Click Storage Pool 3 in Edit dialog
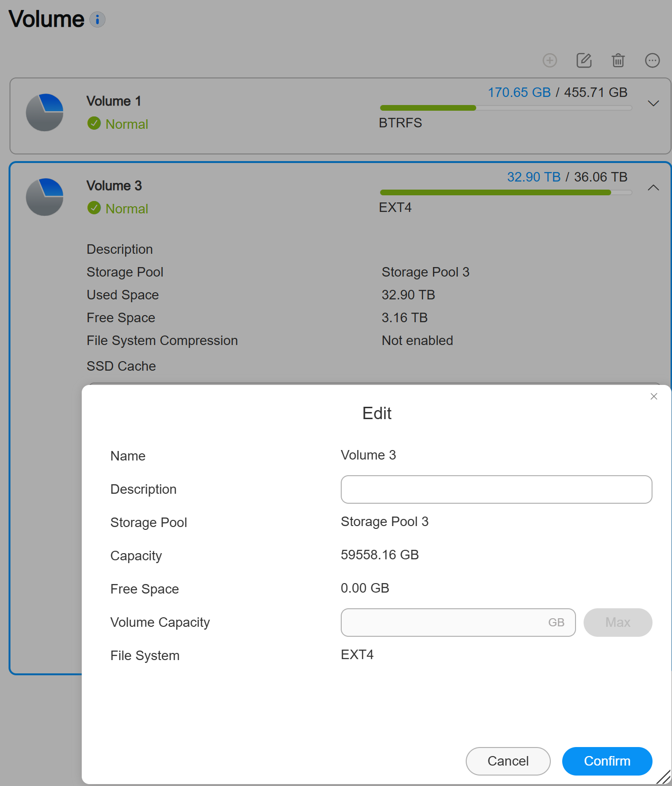 (x=384, y=521)
